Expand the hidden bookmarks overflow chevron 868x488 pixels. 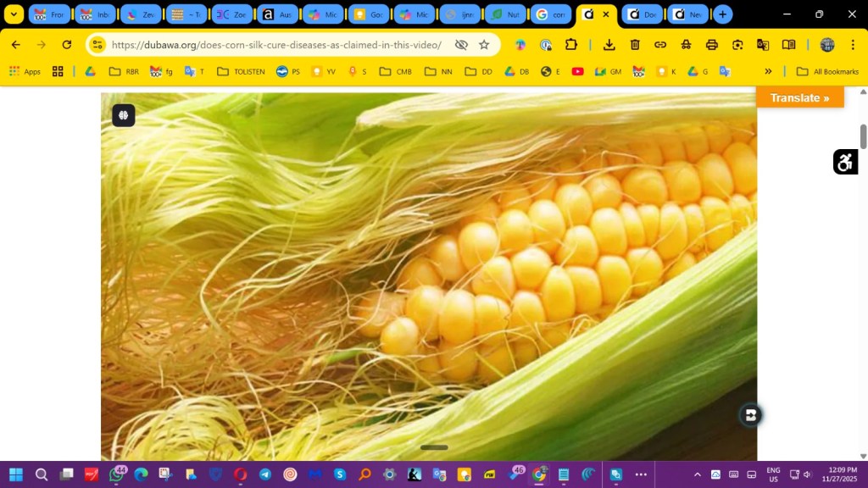click(x=768, y=71)
